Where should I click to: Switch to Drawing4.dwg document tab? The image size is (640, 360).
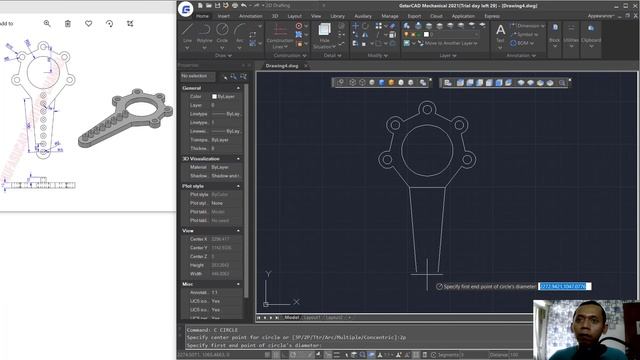282,66
